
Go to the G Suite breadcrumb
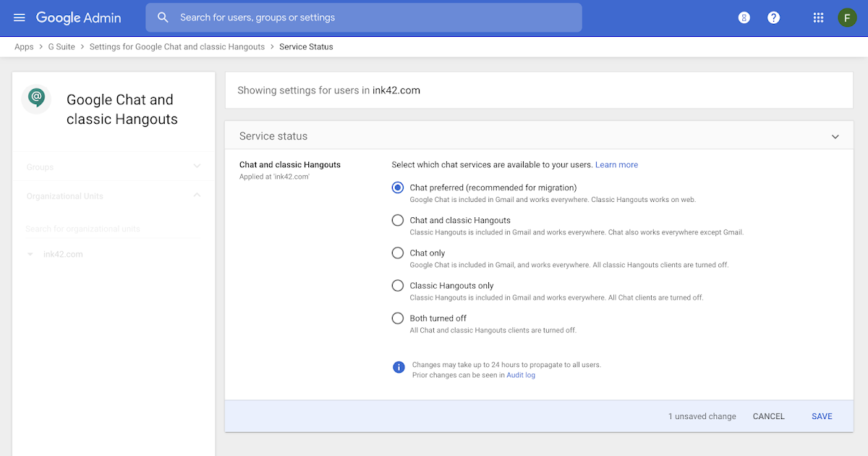[61, 47]
